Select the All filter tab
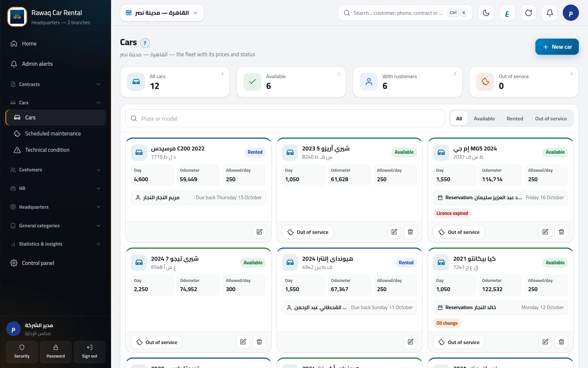This screenshot has height=368, width=588. [x=459, y=118]
